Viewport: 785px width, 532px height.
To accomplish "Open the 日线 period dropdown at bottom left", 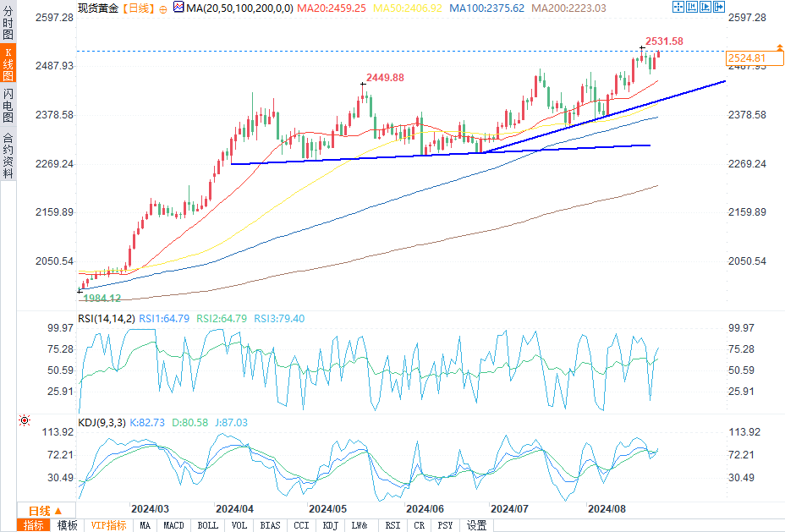I will pos(45,510).
